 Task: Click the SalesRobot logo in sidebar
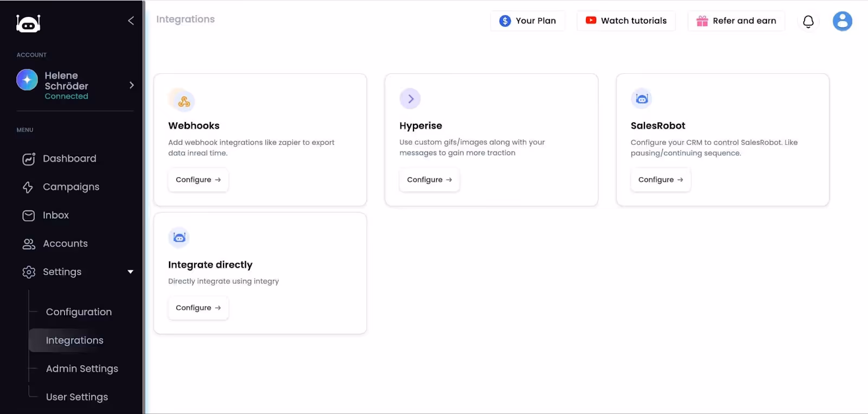[x=28, y=23]
